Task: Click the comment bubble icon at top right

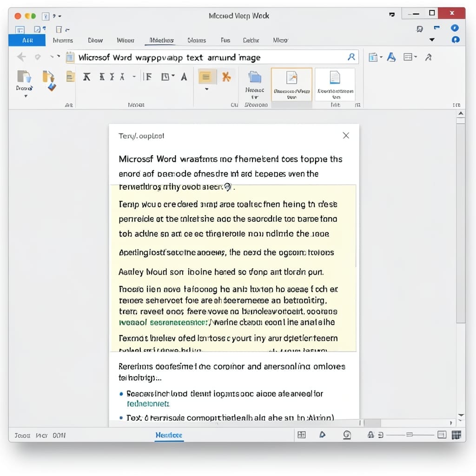Action: tap(420, 29)
